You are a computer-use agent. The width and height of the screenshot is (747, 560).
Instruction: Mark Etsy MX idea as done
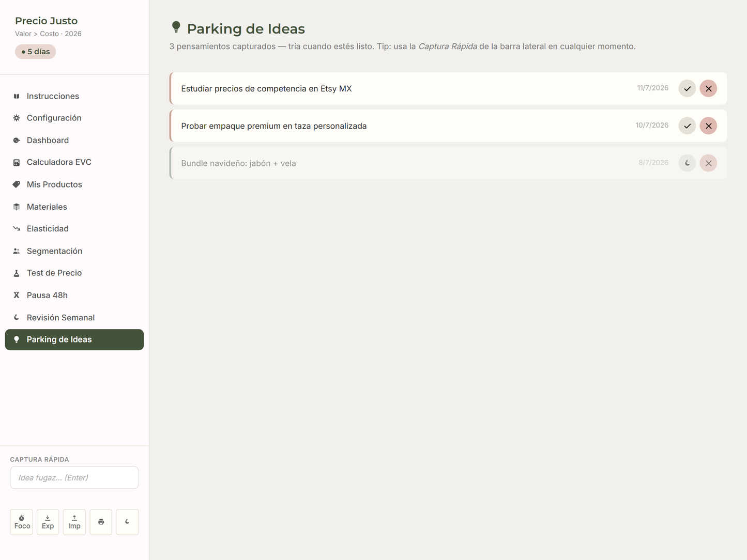click(687, 89)
